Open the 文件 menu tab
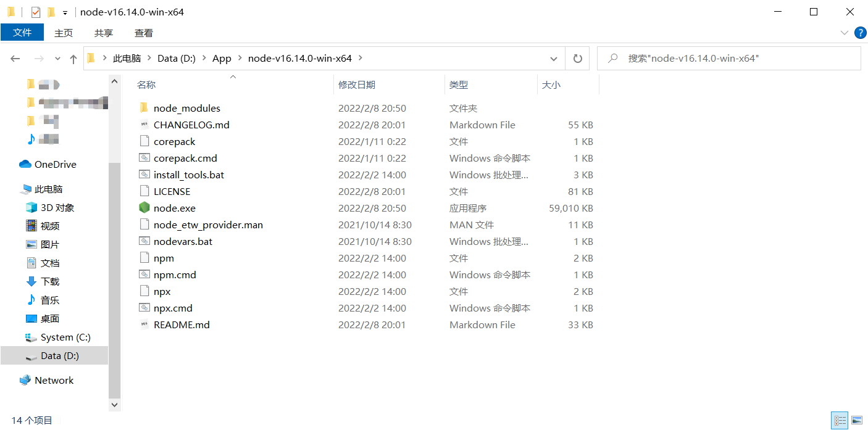 coord(22,33)
